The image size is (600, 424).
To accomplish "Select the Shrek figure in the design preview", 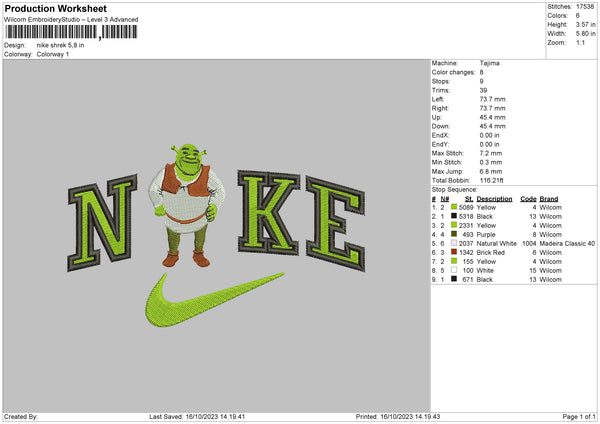I will click(187, 205).
